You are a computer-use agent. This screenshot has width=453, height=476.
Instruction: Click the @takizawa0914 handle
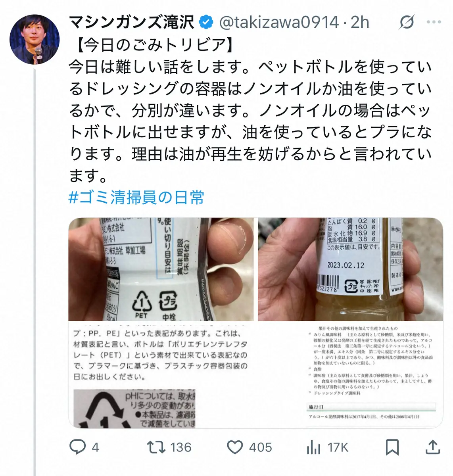click(279, 23)
